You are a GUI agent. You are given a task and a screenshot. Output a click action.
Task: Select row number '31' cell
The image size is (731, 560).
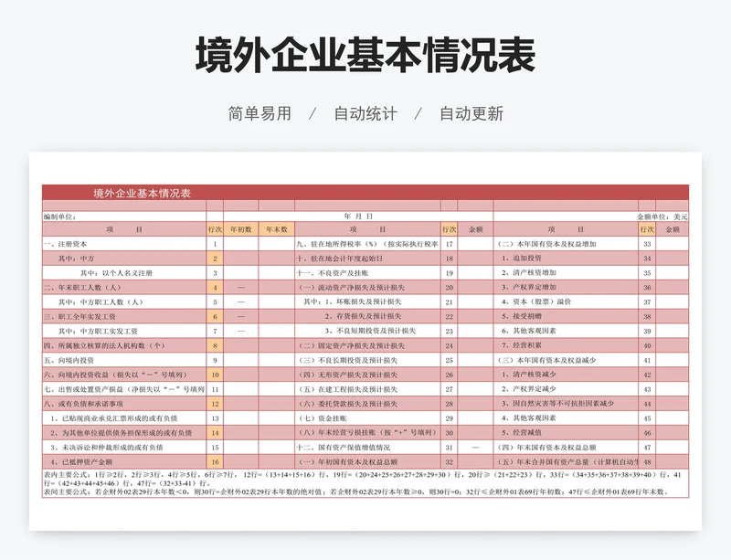(449, 447)
